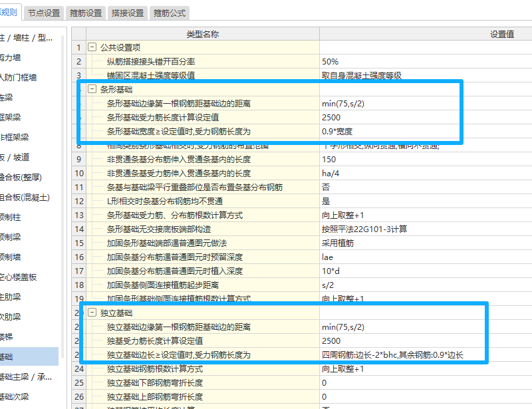This screenshot has width=532, height=409.
Task: Edit 取自身混凝土强度等级 setting value
Action: (x=426, y=75)
